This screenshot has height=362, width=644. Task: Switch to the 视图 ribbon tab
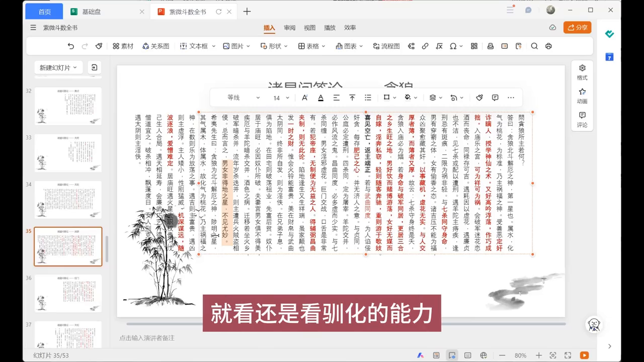(310, 28)
